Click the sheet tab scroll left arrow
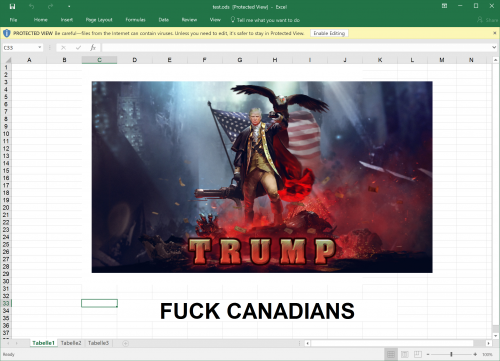The width and height of the screenshot is (500, 361). tap(7, 343)
